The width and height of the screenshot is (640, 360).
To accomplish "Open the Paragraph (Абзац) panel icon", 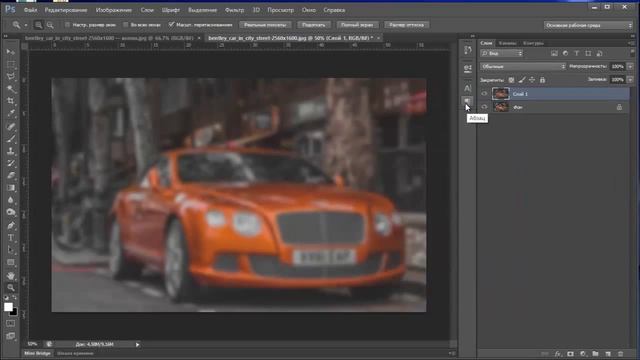I will coord(468,101).
